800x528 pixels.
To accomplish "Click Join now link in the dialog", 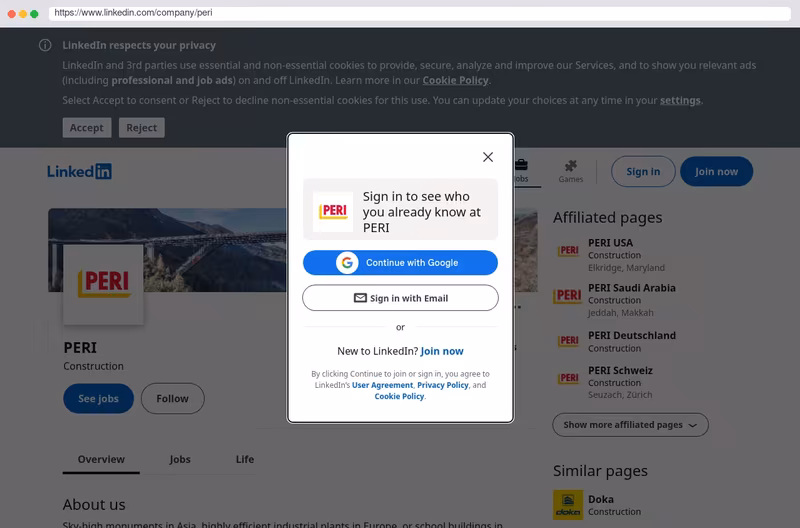I will 442,351.
